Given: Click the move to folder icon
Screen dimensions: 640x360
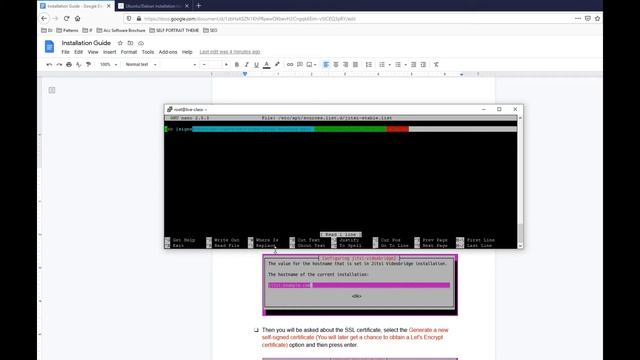Looking at the screenshot, I should pos(130,43).
